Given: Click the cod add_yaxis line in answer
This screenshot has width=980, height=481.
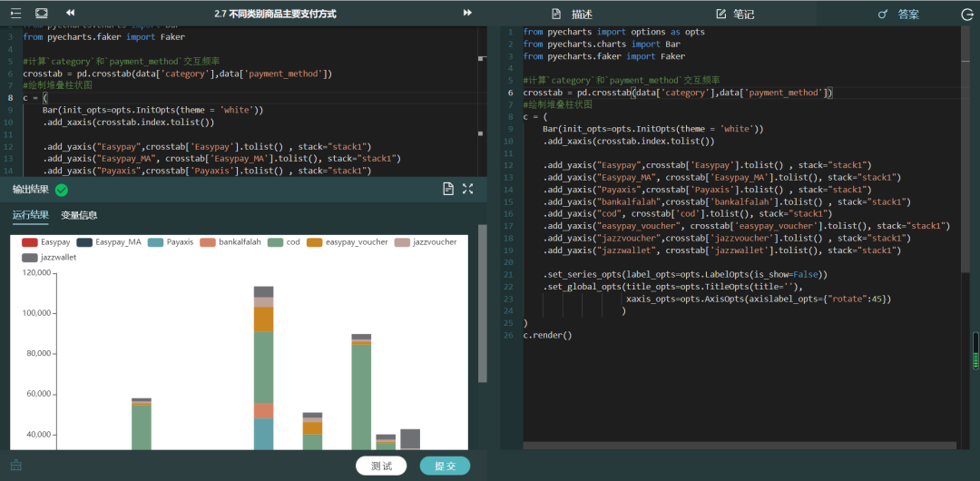Looking at the screenshot, I should tap(688, 214).
